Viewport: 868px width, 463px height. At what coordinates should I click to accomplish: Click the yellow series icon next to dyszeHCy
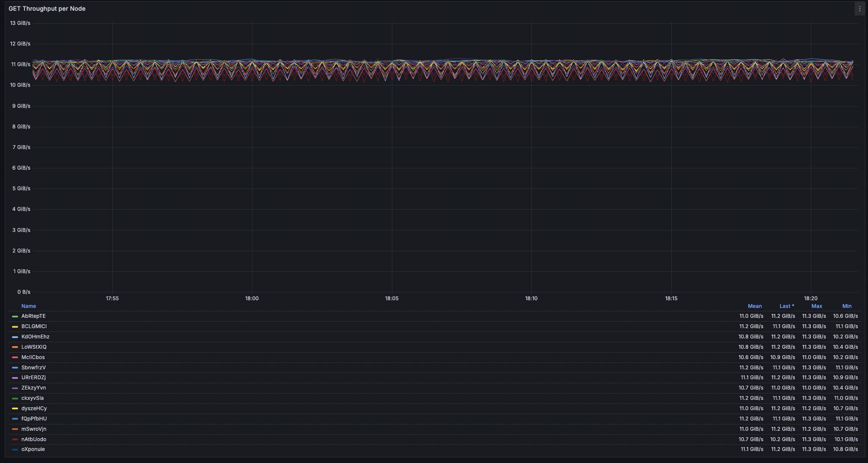[x=15, y=408]
